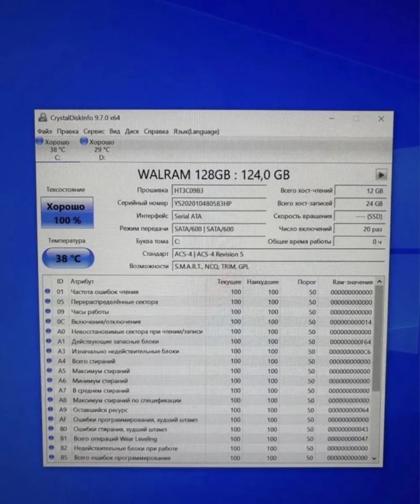The height and width of the screenshot is (504, 420).
Task: Click the status dot for attribute A5
Action: click(49, 370)
